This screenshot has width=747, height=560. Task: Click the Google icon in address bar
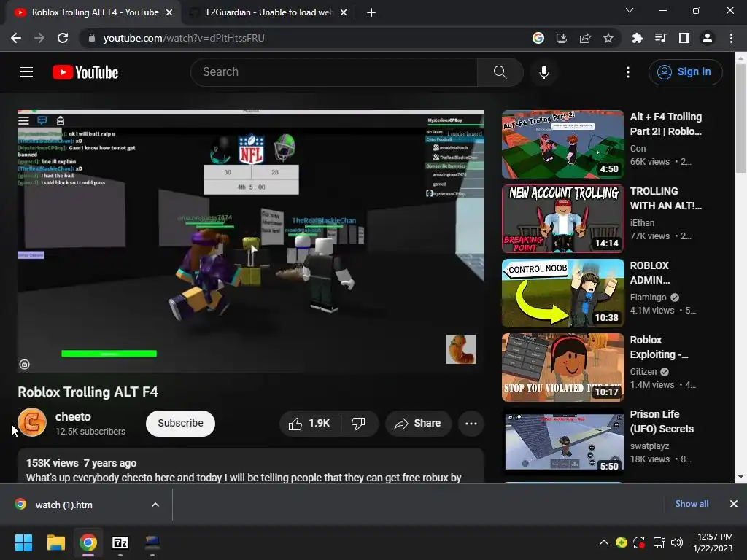[538, 38]
